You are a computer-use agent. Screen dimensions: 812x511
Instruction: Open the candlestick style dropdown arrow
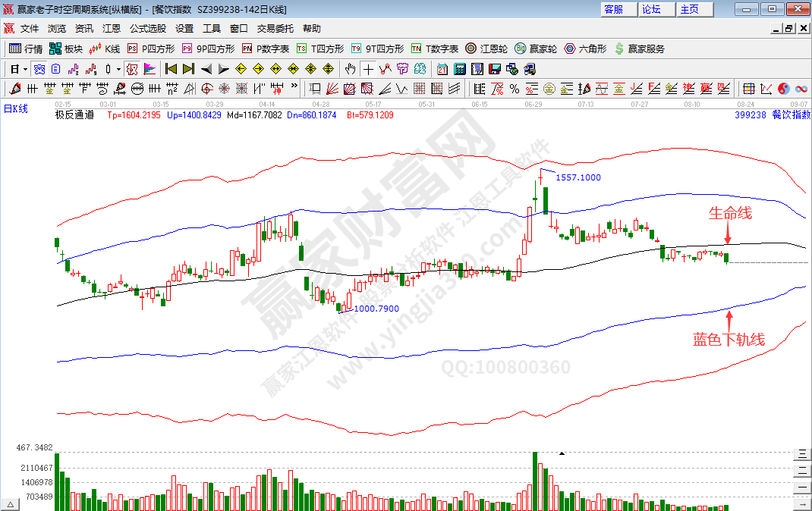click(x=119, y=69)
